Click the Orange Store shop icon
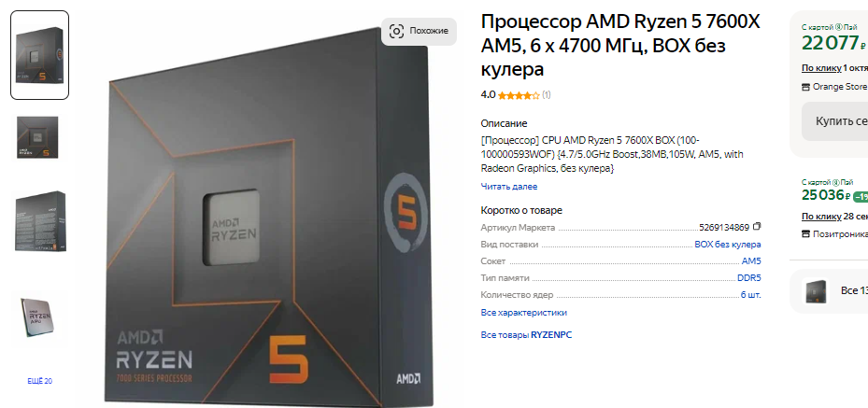868x408 pixels. 805,87
